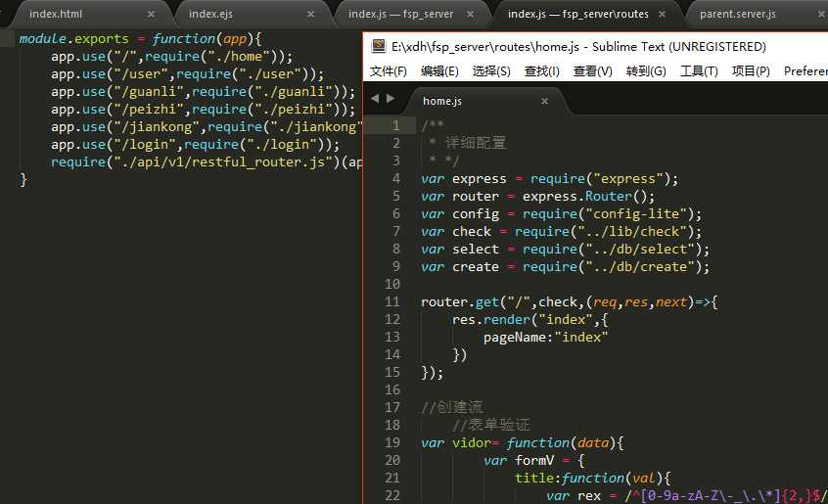Viewport: 828px width, 504px height.
Task: Select the index.js — fsp_server\routes tab
Action: [x=578, y=15]
